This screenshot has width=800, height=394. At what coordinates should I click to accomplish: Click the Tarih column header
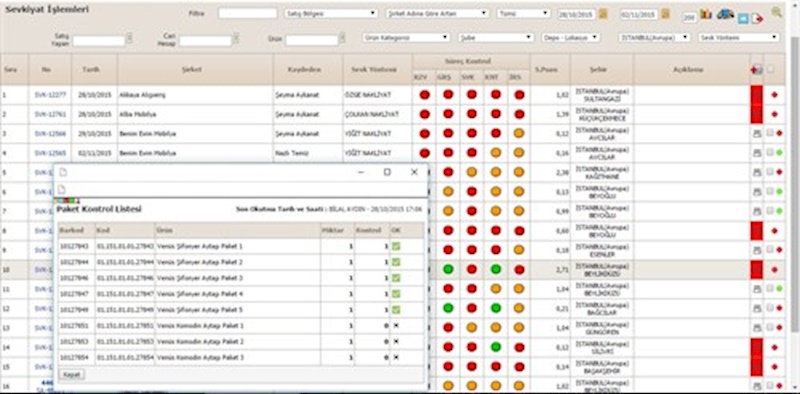tap(94, 69)
